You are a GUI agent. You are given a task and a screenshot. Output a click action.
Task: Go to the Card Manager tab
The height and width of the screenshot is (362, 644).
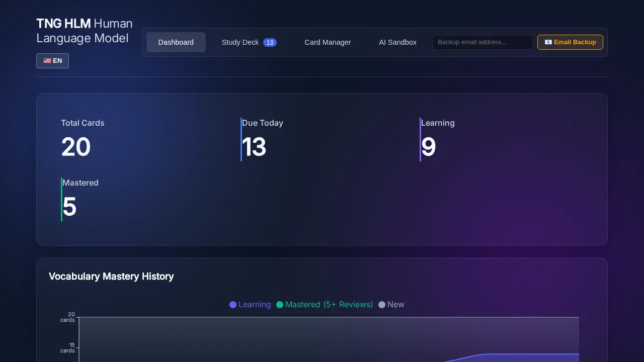(x=328, y=42)
